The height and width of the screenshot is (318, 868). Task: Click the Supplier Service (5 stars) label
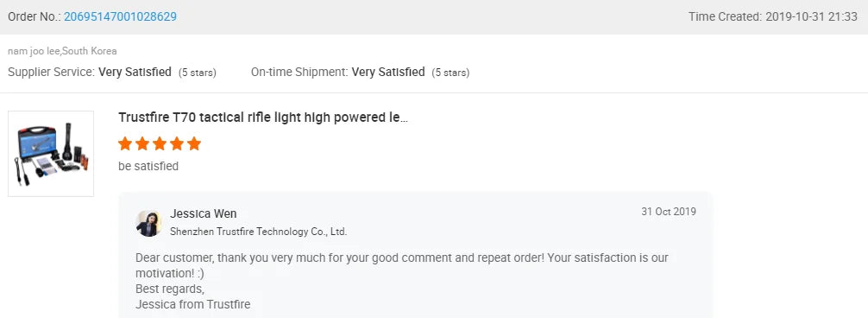(197, 73)
